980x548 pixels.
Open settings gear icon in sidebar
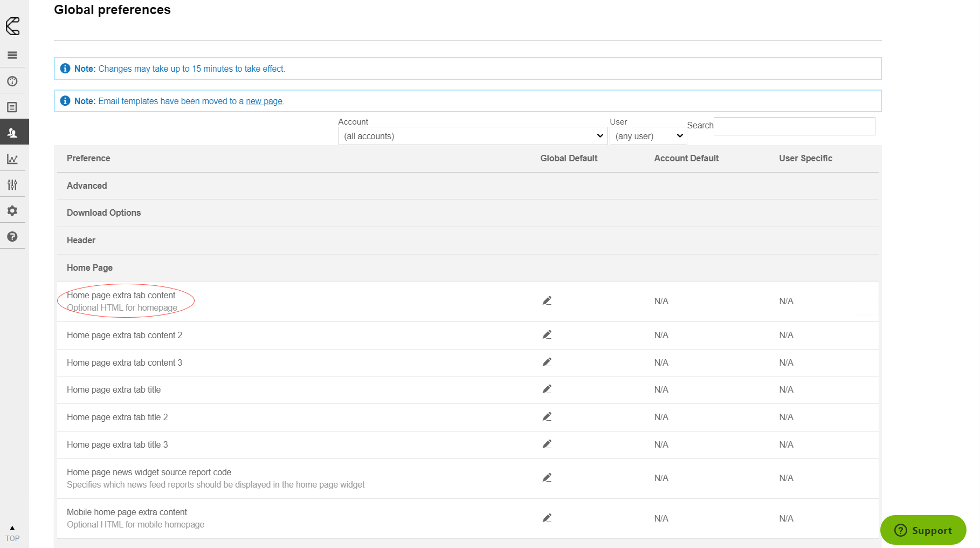point(12,211)
